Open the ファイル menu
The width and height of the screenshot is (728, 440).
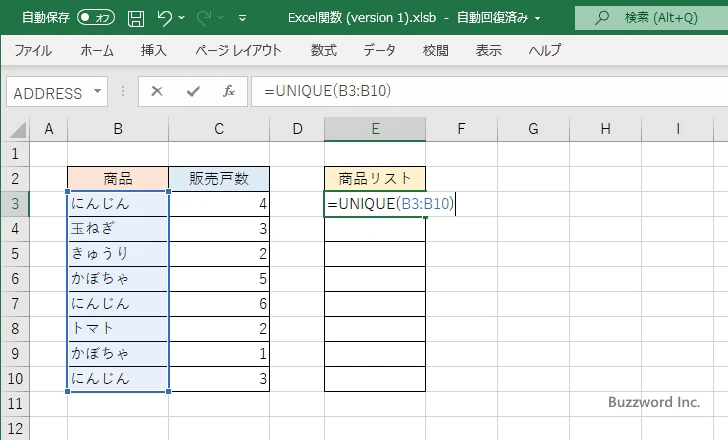click(33, 50)
